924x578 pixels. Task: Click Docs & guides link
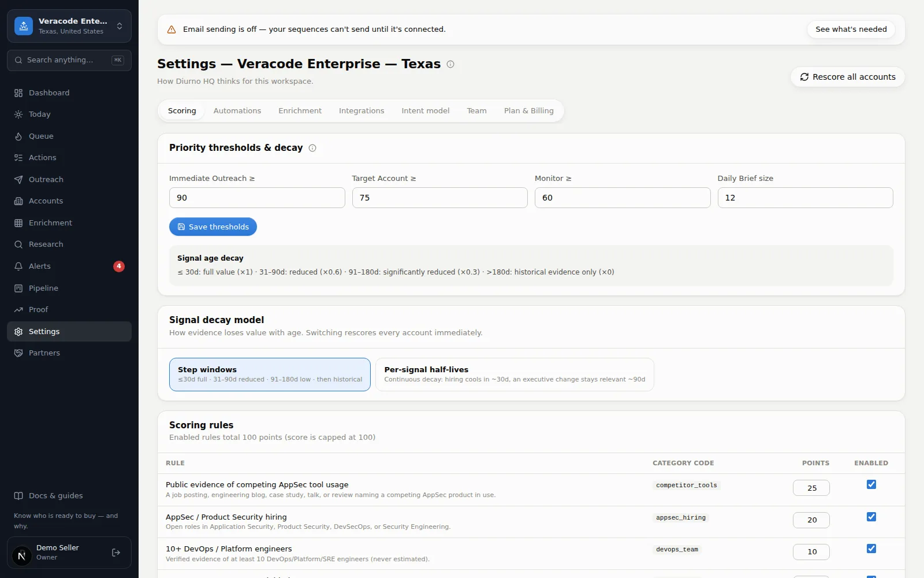point(56,496)
